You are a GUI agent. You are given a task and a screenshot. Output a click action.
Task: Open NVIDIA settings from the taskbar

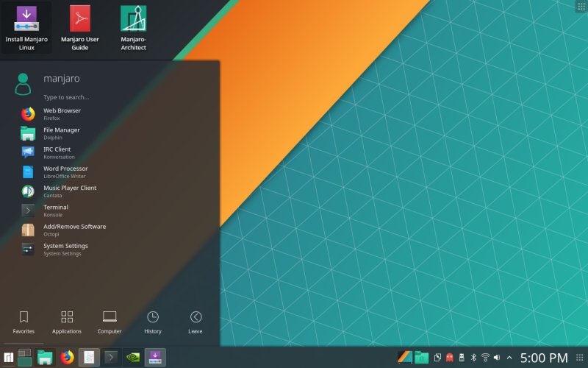(x=133, y=357)
